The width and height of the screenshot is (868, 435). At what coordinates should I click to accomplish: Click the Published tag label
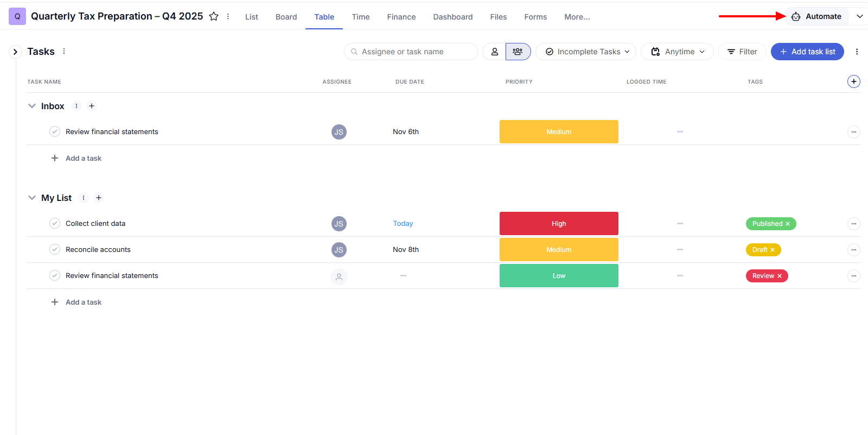[767, 224]
